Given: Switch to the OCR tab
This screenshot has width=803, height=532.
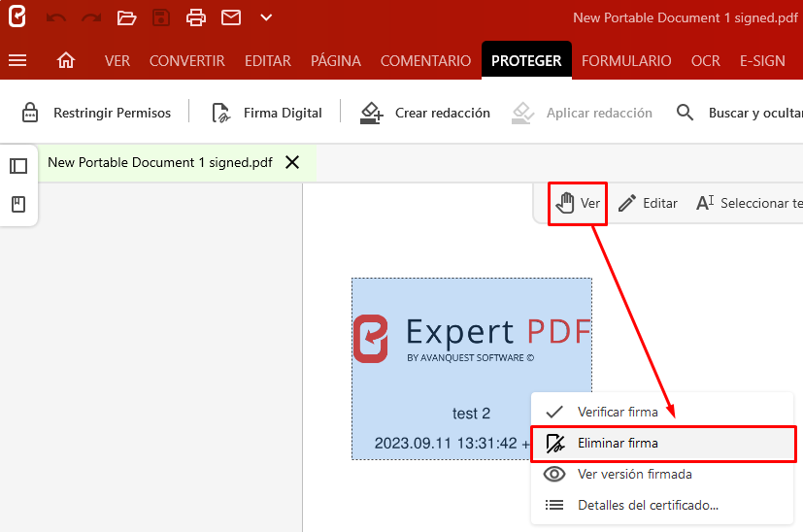Looking at the screenshot, I should (x=705, y=61).
